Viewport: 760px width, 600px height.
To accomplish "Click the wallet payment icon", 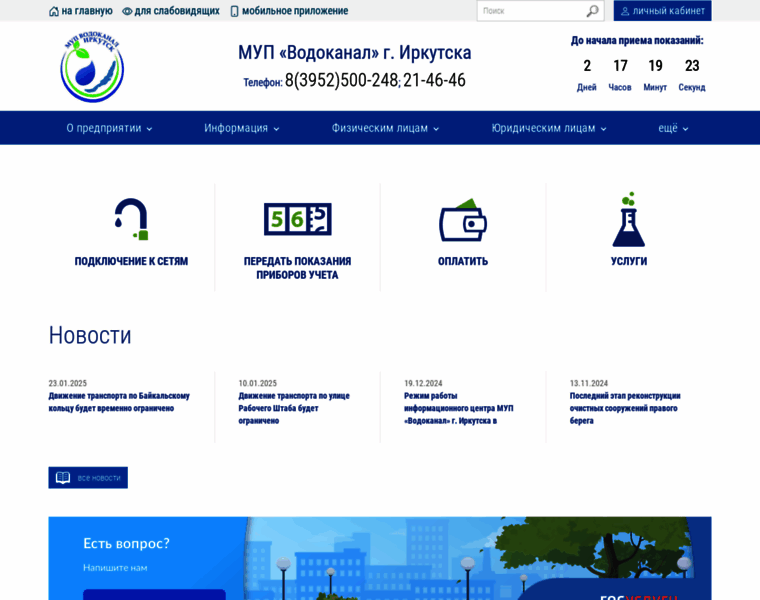I will 463,220.
